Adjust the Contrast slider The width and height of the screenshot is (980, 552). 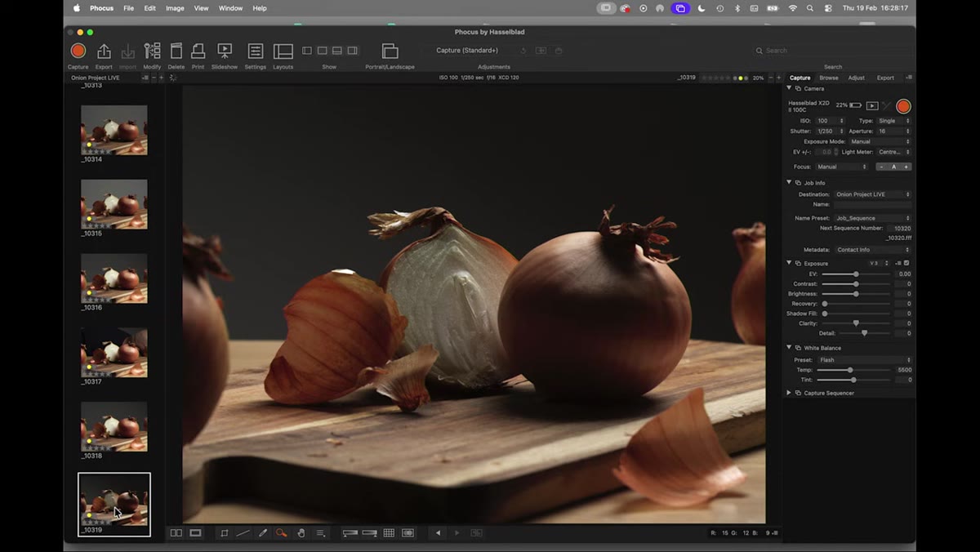click(x=856, y=283)
